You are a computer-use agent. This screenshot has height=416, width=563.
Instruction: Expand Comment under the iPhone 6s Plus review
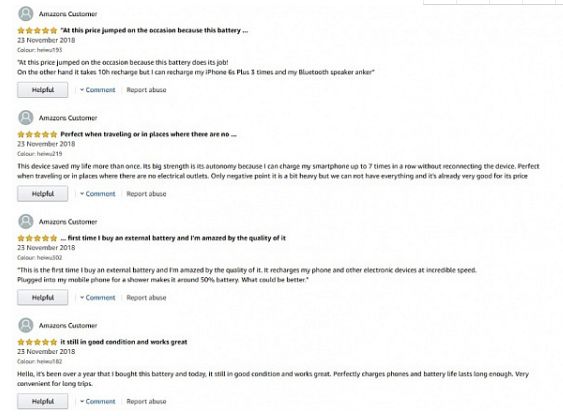click(98, 90)
